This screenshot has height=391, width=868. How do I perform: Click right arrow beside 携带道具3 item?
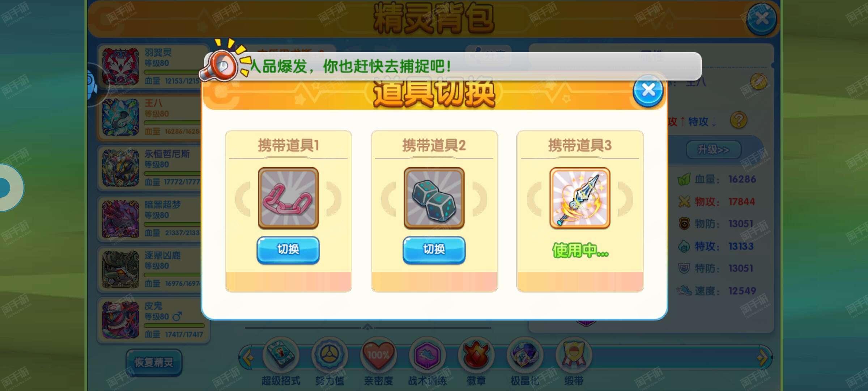pyautogui.click(x=626, y=199)
